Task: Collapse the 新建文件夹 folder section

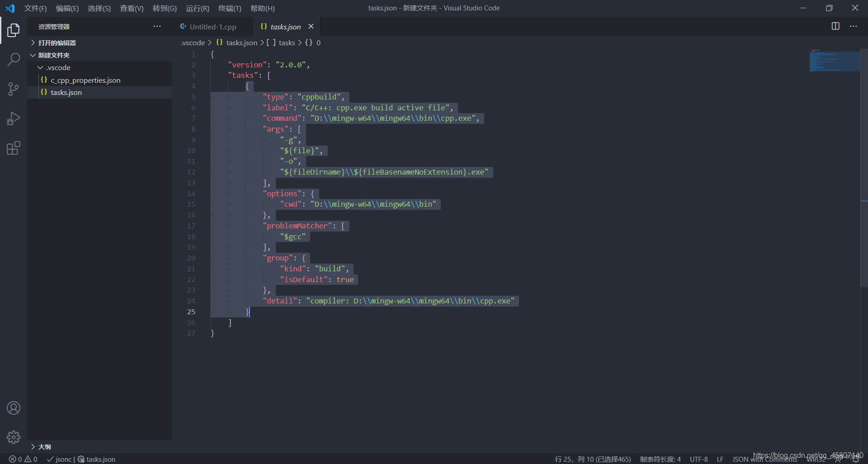Action: (x=54, y=55)
